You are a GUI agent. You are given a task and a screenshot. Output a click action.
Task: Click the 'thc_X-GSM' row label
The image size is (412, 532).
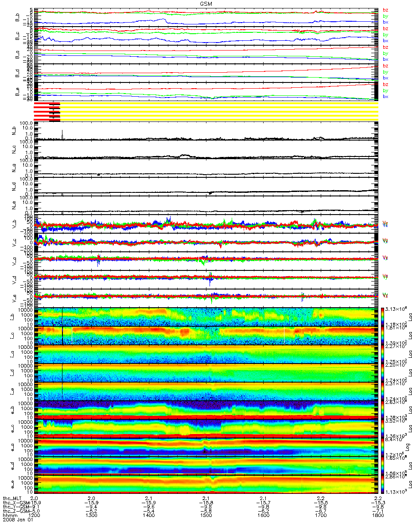15,503
